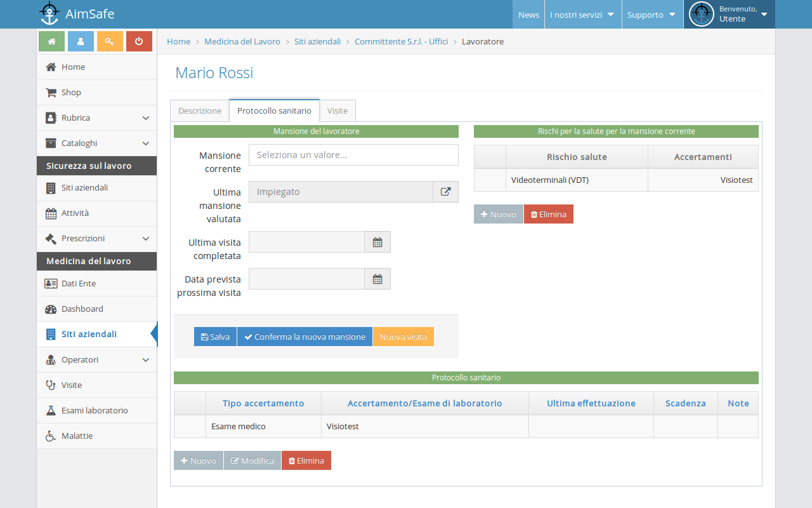Open calendar picker for Ultima visita completata
Viewport: 812px width, 508px height.
click(377, 242)
